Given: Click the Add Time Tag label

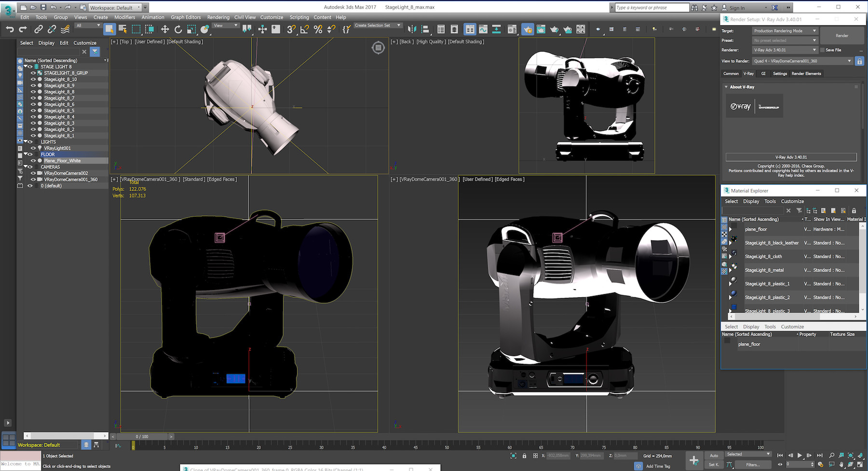Looking at the screenshot, I should [x=659, y=466].
